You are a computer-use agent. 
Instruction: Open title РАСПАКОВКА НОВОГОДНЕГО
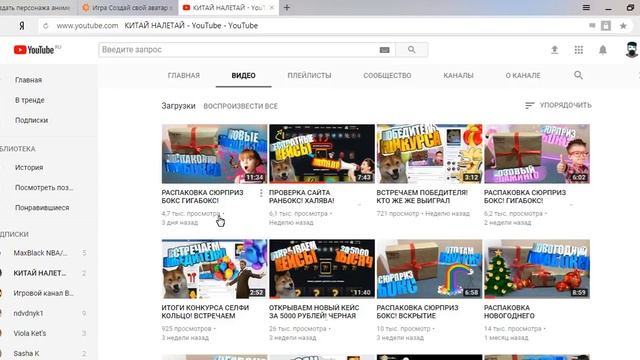point(509,312)
